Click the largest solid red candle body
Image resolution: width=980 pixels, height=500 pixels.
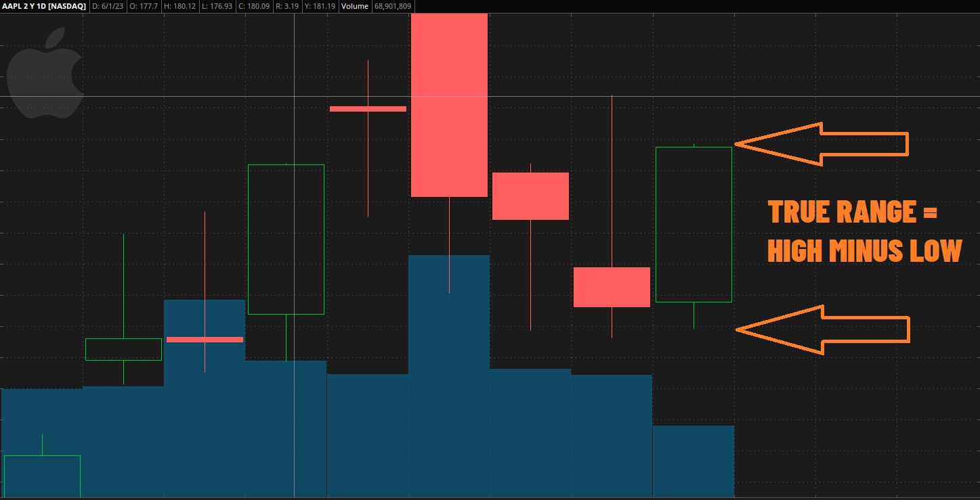[x=449, y=105]
